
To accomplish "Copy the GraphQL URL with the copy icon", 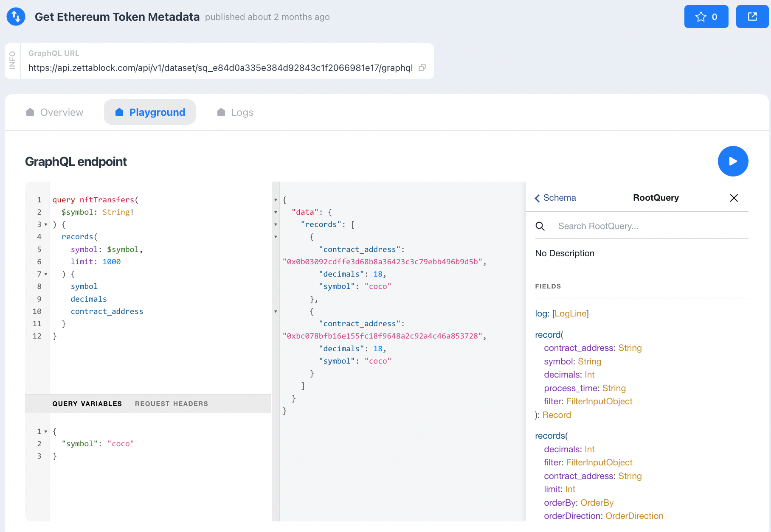I will pyautogui.click(x=422, y=68).
